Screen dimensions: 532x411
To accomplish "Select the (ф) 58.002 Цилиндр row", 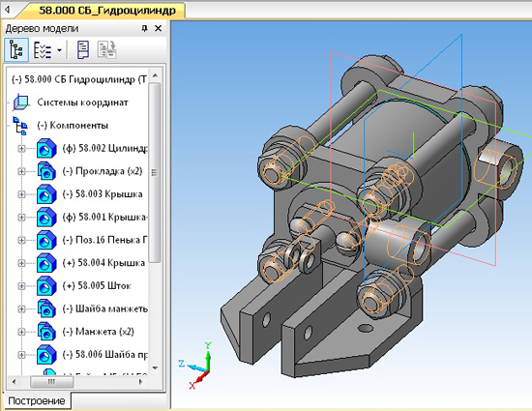I will [x=104, y=148].
